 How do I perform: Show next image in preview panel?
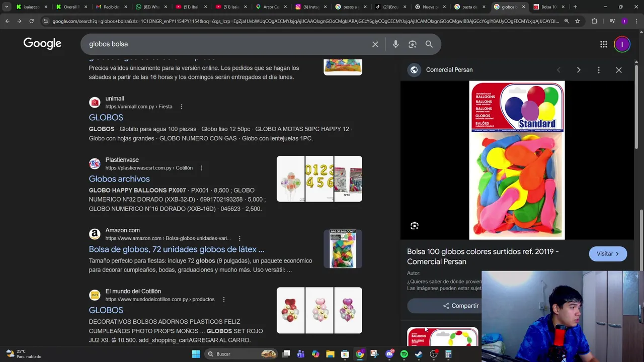click(579, 70)
